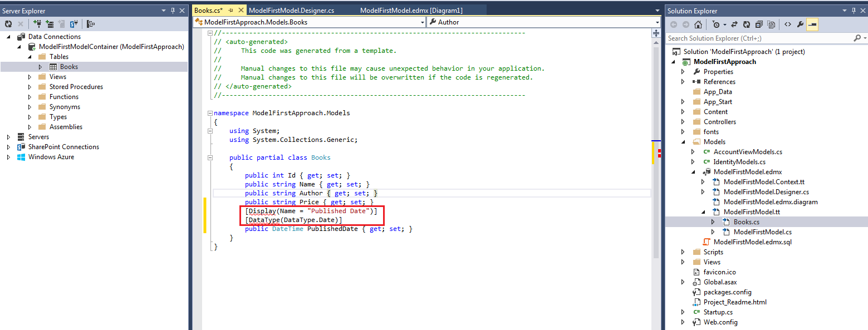Click the wrench icon beside Properties node
Image resolution: width=868 pixels, height=330 pixels.
click(x=697, y=72)
